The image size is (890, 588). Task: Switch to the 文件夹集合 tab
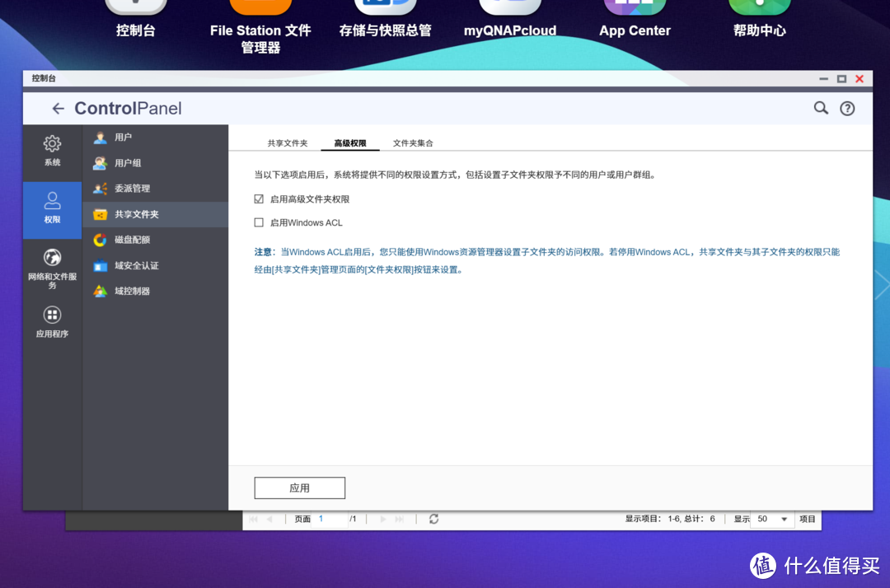pos(413,143)
